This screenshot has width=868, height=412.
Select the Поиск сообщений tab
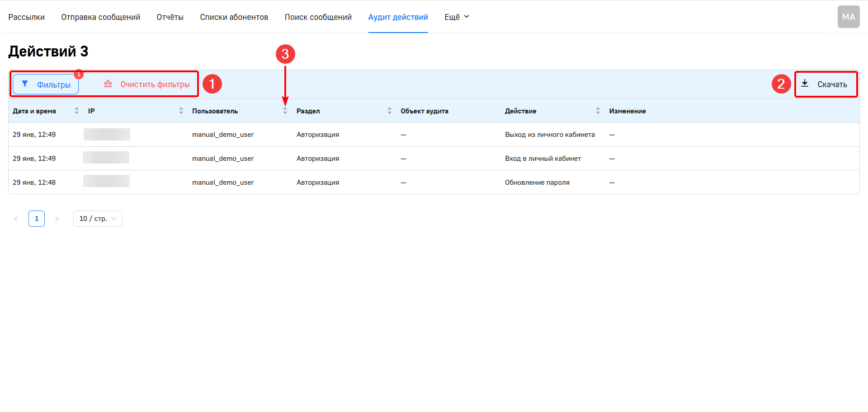[318, 17]
